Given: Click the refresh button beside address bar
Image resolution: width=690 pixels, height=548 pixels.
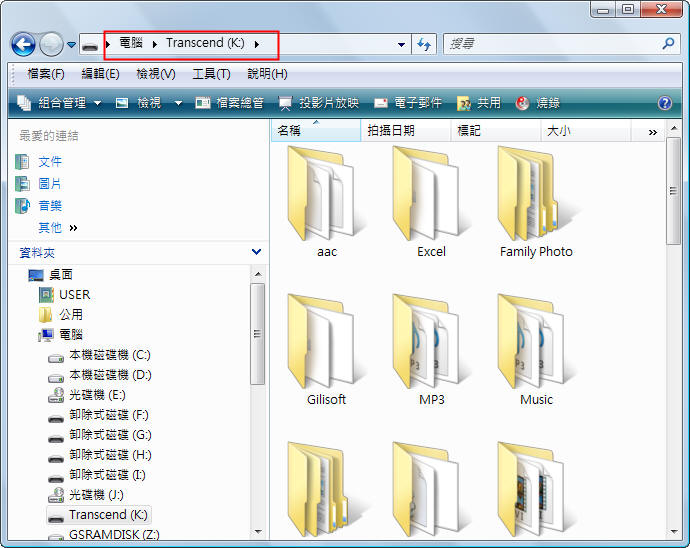Looking at the screenshot, I should [x=424, y=45].
